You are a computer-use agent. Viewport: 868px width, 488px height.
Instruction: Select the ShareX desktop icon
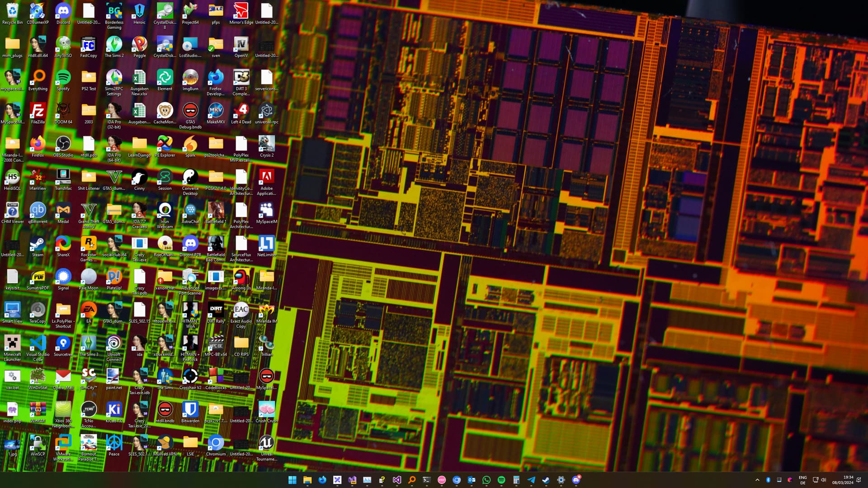[63, 246]
